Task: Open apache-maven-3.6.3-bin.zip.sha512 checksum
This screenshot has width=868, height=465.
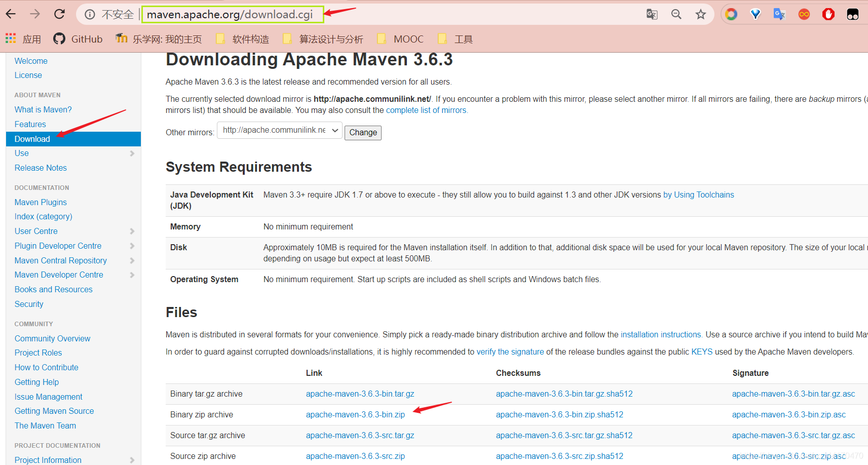Action: pyautogui.click(x=560, y=414)
